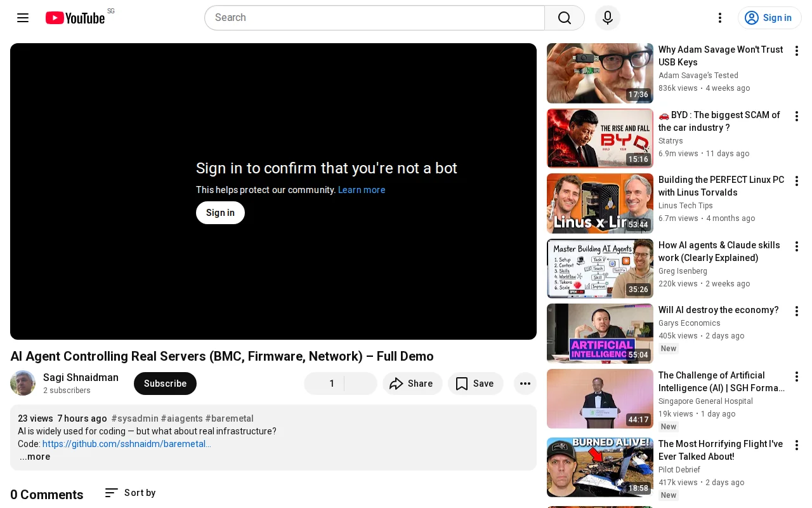Click the 0 Comments heading
Image resolution: width=812 pixels, height=508 pixels.
coord(47,495)
